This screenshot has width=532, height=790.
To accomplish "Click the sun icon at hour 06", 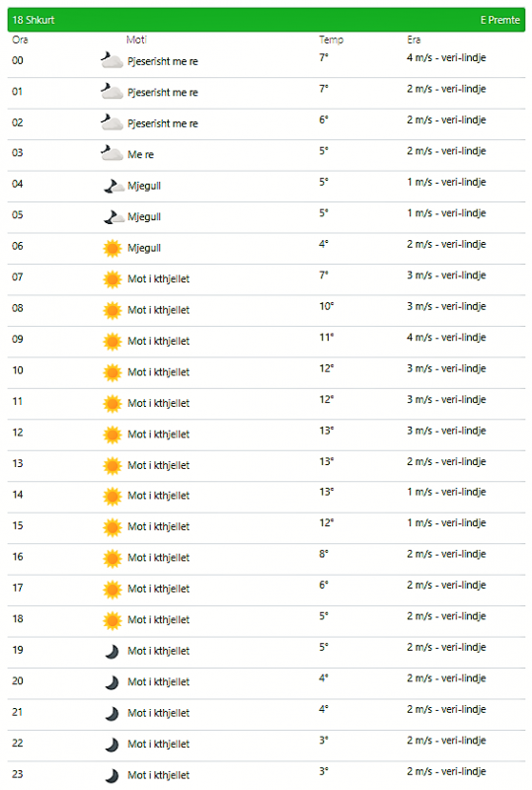I will coord(113,249).
